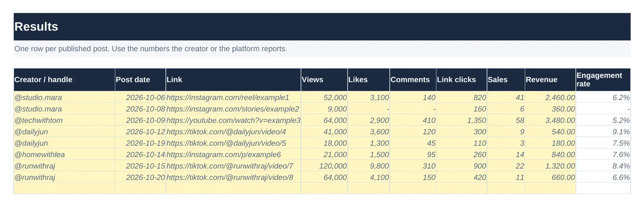644x207 pixels.
Task: Click the @homewithlea creator cell
Action: (x=64, y=154)
